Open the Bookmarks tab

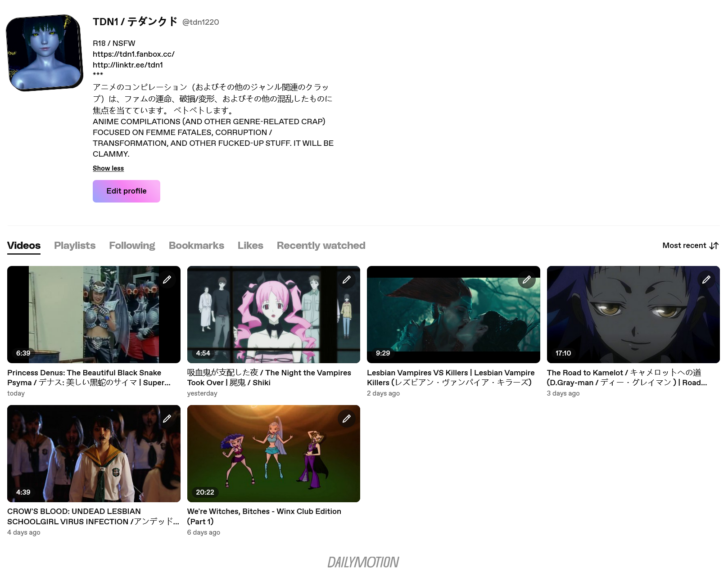196,245
